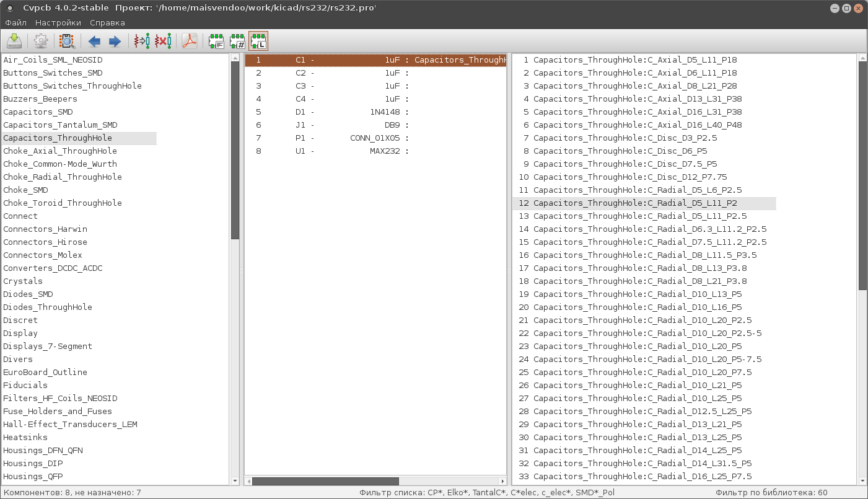Select the Air_Coils_SML_NEOSID library
The width and height of the screenshot is (868, 499).
53,60
